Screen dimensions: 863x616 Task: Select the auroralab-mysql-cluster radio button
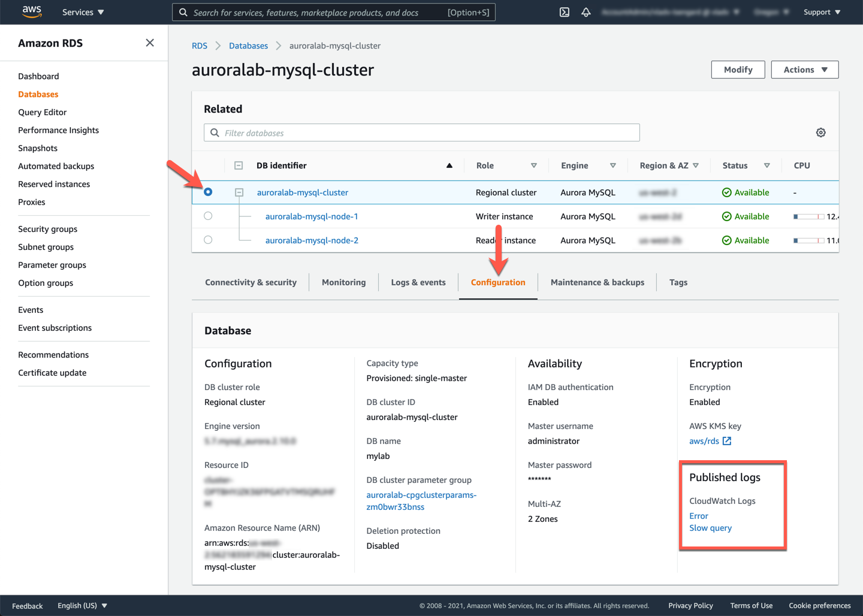point(208,192)
